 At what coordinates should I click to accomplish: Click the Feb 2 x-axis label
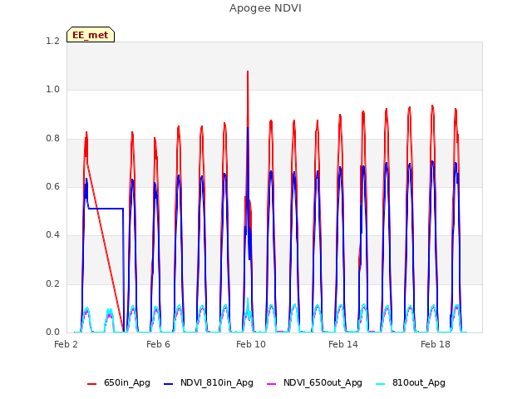[66, 344]
